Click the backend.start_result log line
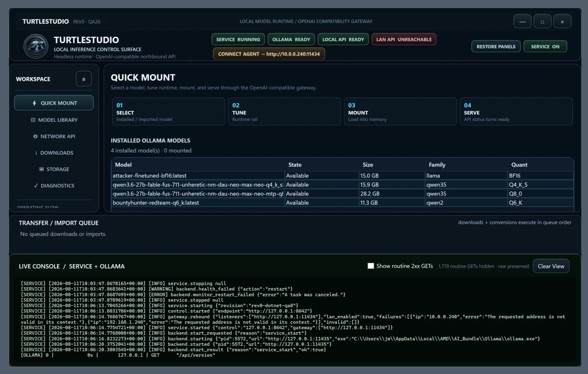 coord(173,350)
